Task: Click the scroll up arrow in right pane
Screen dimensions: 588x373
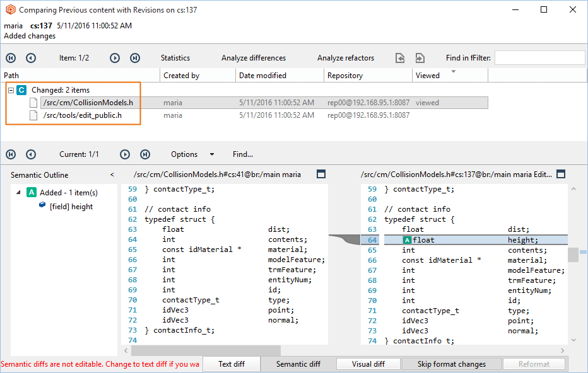Action: pos(573,189)
